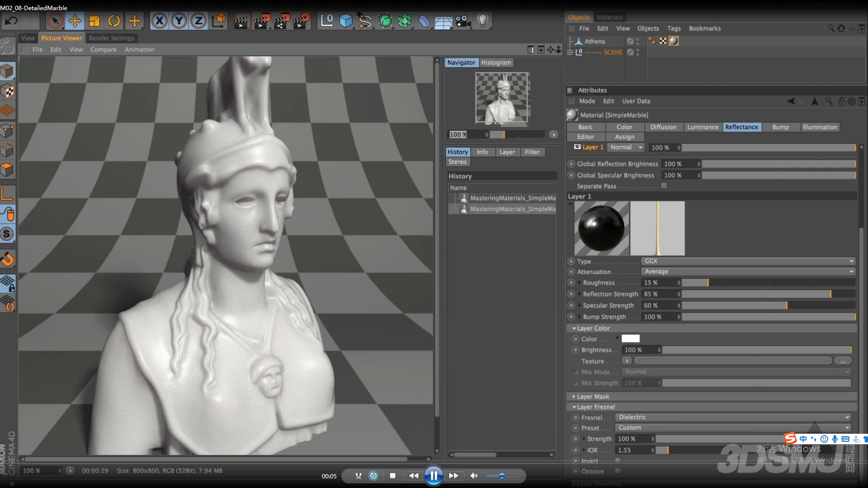
Task: Click the Editor button
Action: [585, 137]
